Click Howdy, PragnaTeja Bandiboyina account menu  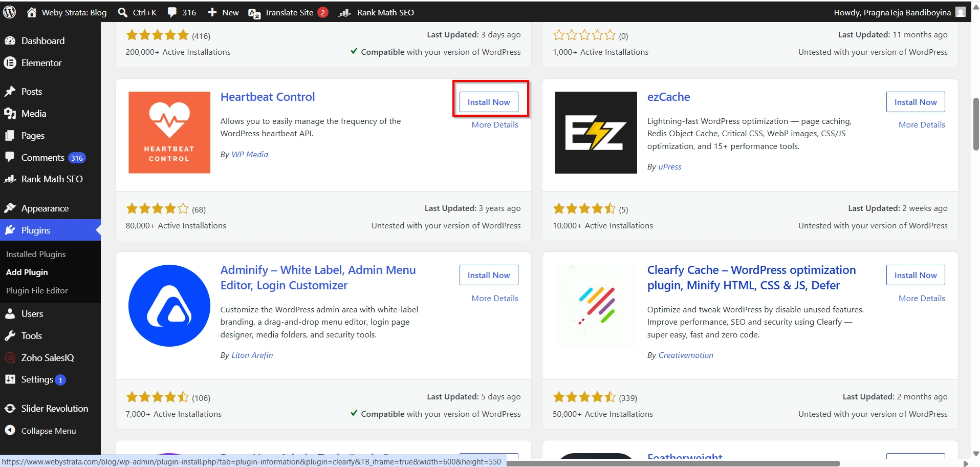coord(899,12)
